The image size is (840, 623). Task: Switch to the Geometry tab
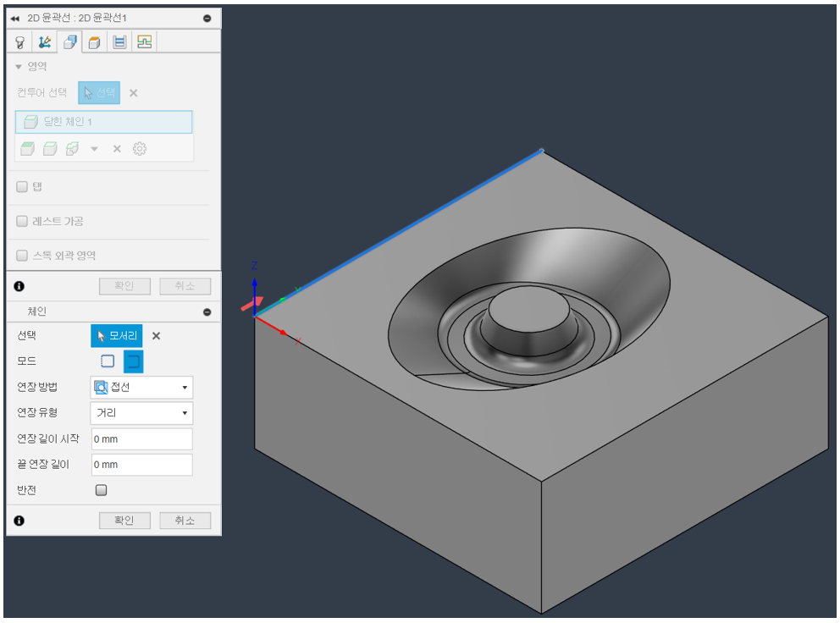pos(69,41)
